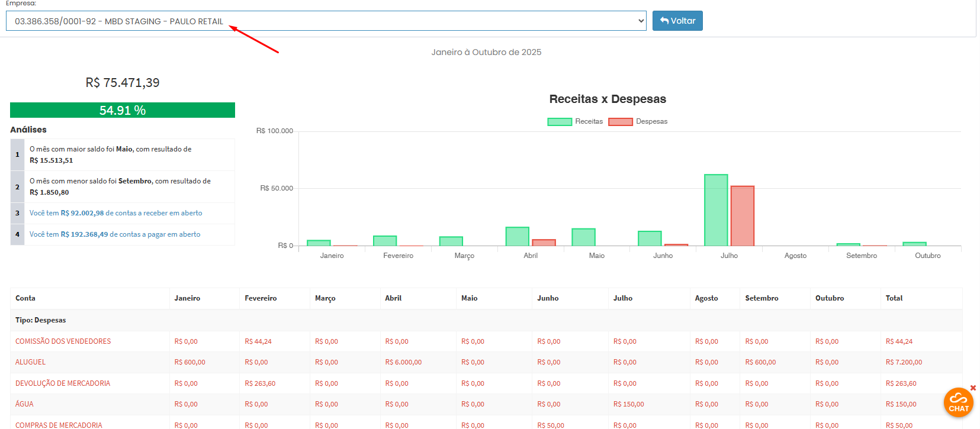Open COMPRAS DE MERCADORIA account entry
This screenshot has width=980, height=429.
pyautogui.click(x=59, y=425)
